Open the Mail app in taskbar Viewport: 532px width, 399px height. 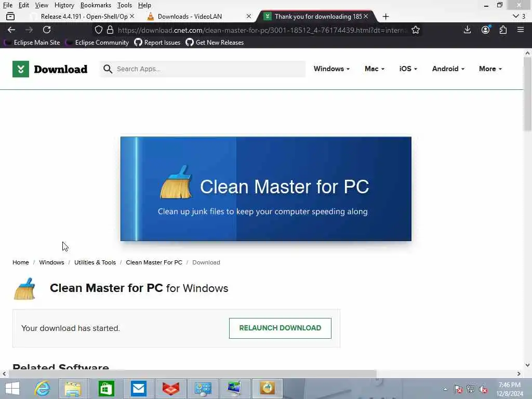[x=138, y=389]
